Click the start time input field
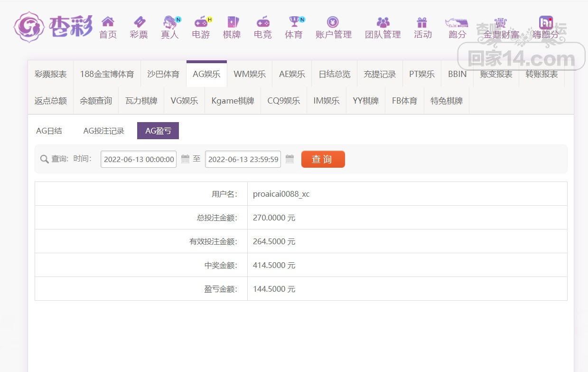This screenshot has width=588, height=372. click(139, 159)
